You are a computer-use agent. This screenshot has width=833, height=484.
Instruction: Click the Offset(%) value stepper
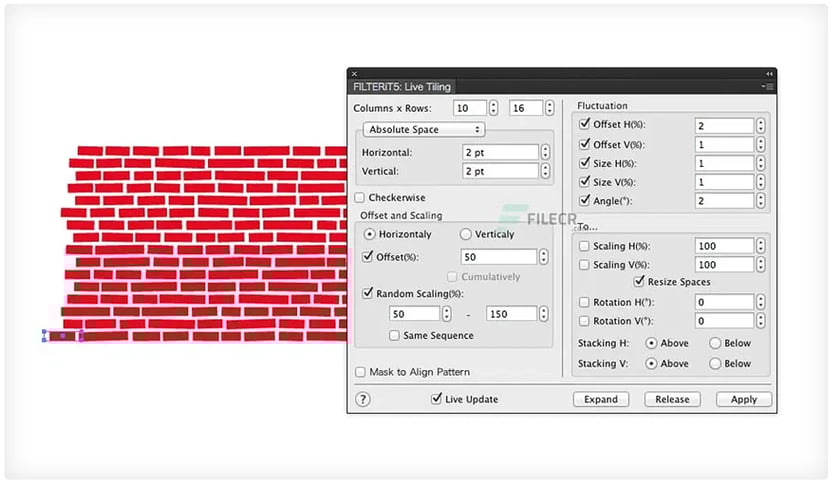click(543, 257)
